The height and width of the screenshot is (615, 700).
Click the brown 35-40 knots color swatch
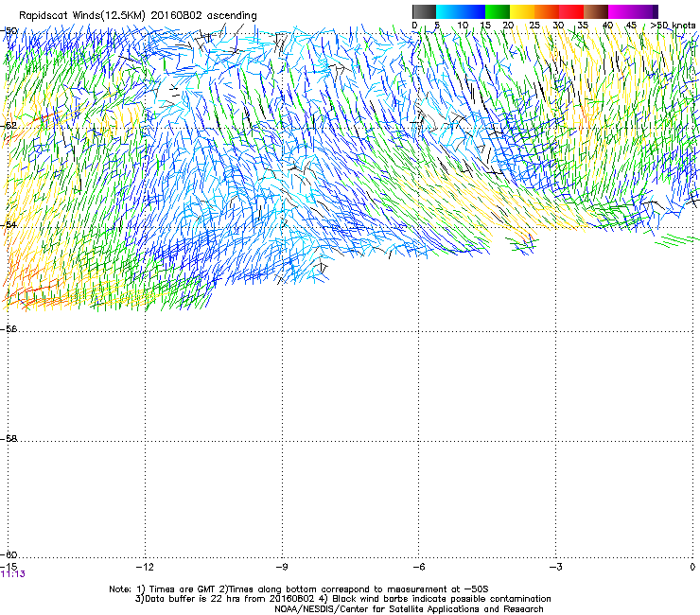point(596,11)
